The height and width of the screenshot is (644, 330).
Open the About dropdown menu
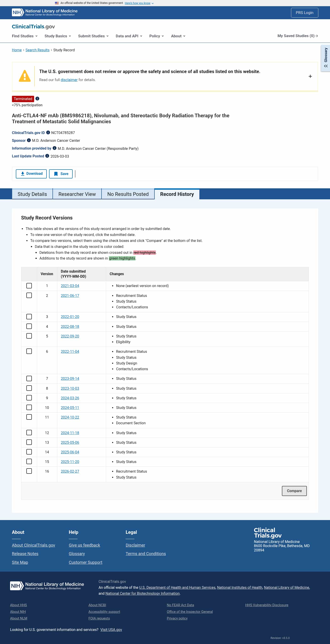[178, 36]
